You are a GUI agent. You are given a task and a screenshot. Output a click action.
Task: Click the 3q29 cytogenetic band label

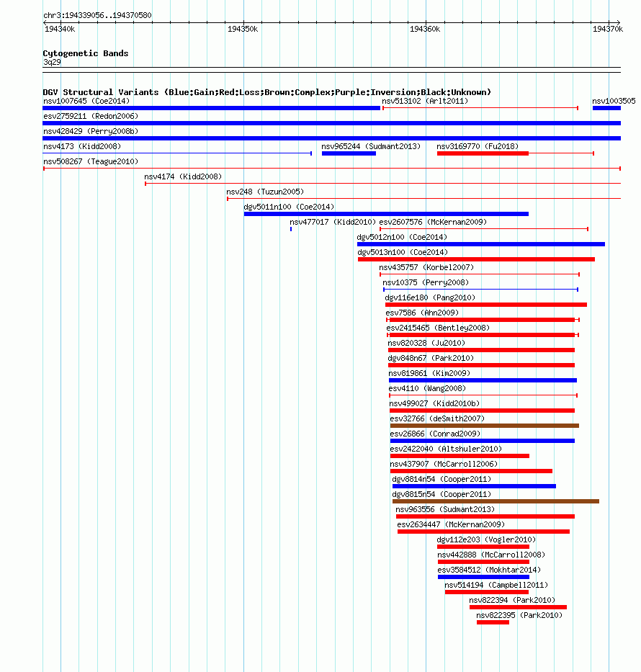click(52, 62)
